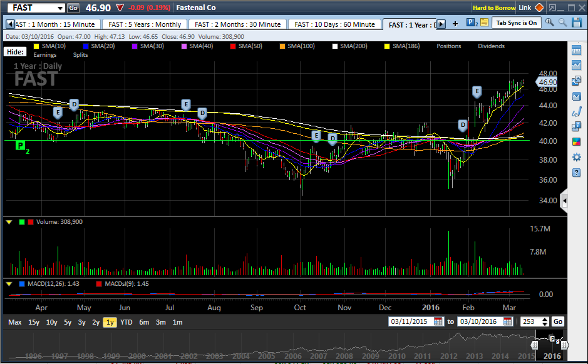Click the stacked charts compare icon
Viewport: 588px width, 364px height.
(576, 81)
